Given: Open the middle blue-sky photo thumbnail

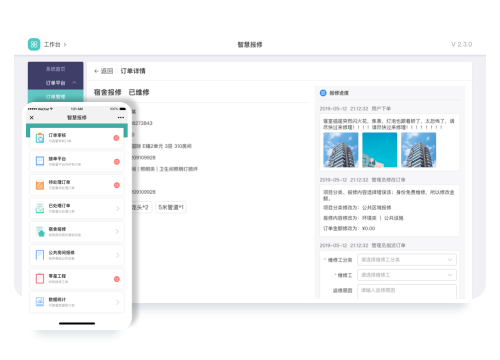Looking at the screenshot, I should pos(380,150).
